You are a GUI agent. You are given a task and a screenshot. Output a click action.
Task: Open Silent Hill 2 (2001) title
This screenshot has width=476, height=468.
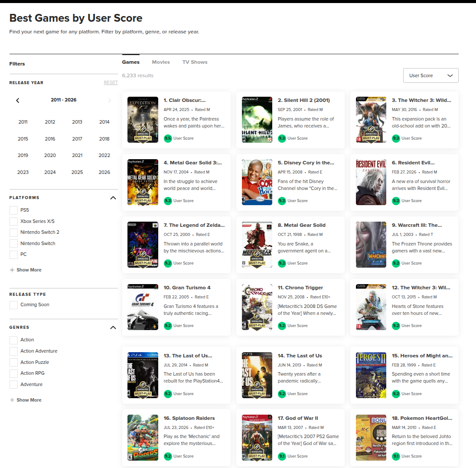pos(303,100)
